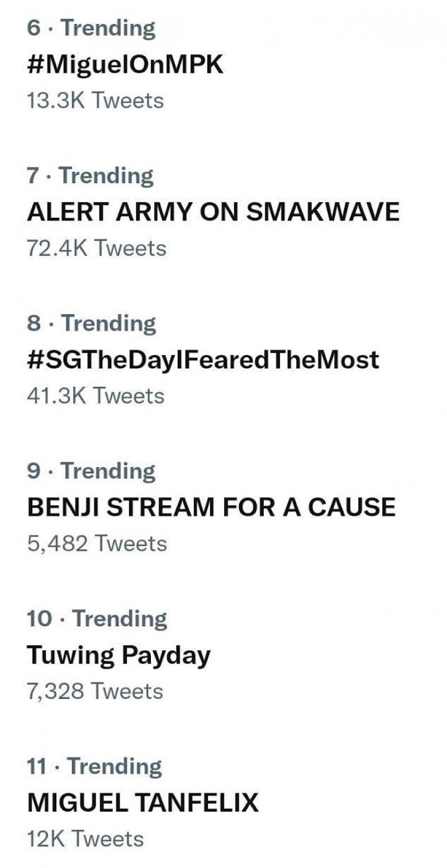Open the #MiguelOnMPK trending hashtag
447x868 pixels.
tap(125, 65)
